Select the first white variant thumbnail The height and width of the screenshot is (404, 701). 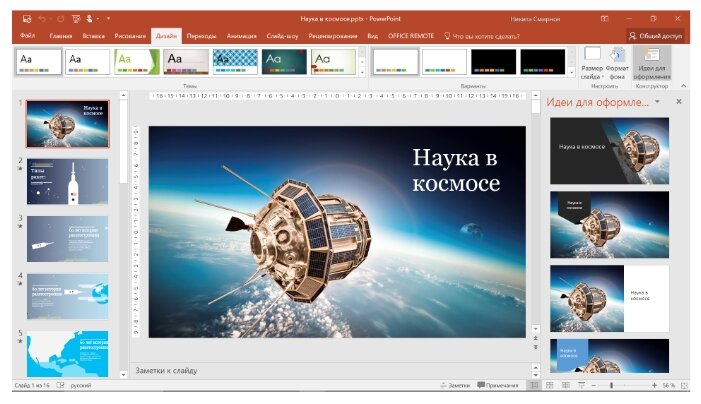click(x=396, y=62)
